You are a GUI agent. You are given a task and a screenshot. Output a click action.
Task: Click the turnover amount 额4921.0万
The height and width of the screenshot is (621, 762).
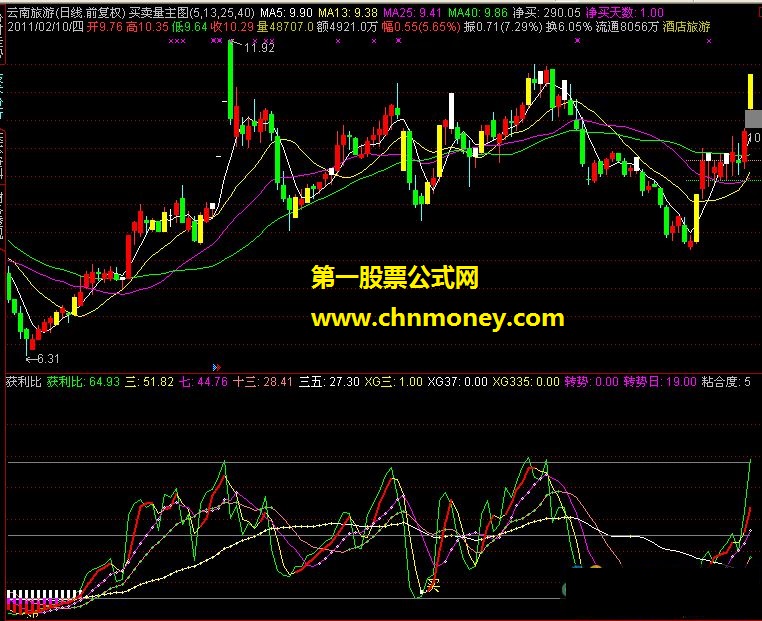click(347, 27)
